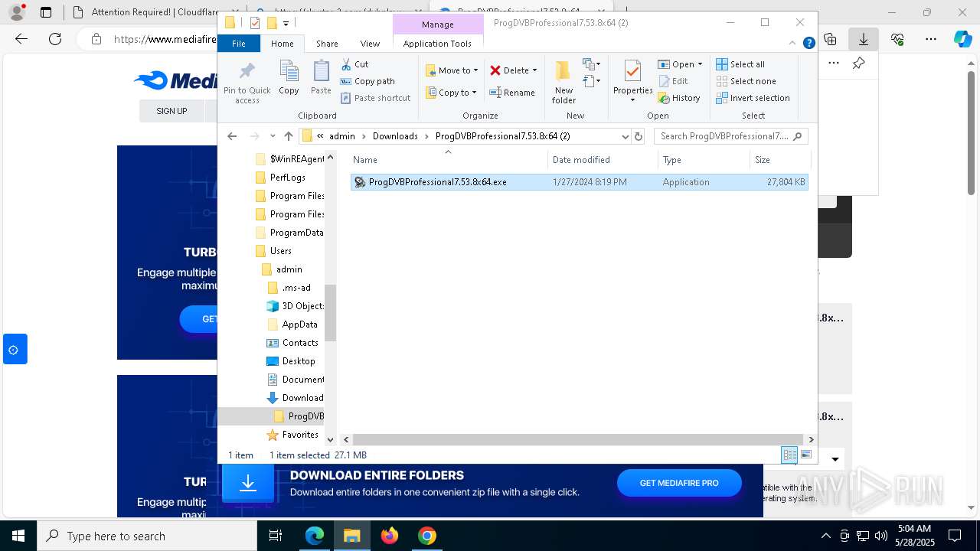Open Chrome from the taskbar
Image resolution: width=980 pixels, height=551 pixels.
tap(427, 536)
